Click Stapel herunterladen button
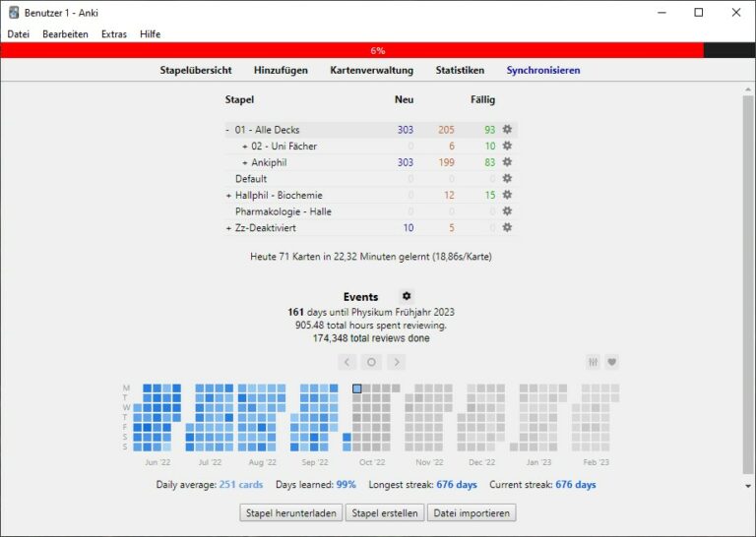This screenshot has width=756, height=537. [291, 513]
